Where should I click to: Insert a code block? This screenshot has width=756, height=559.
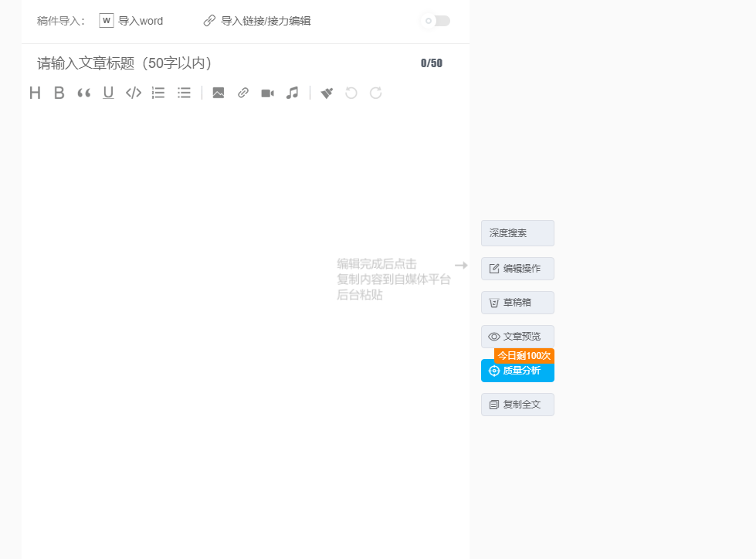pos(133,93)
